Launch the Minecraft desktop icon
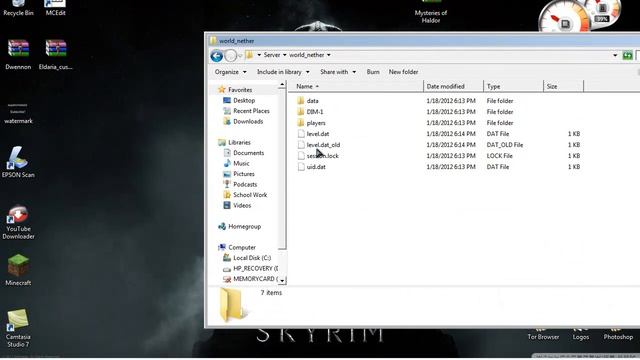 (x=18, y=269)
